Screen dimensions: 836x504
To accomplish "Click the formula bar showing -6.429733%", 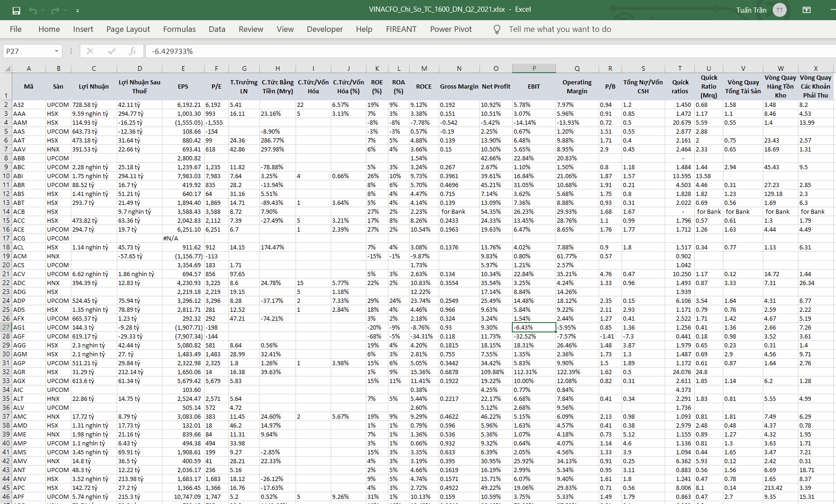I will click(x=488, y=51).
